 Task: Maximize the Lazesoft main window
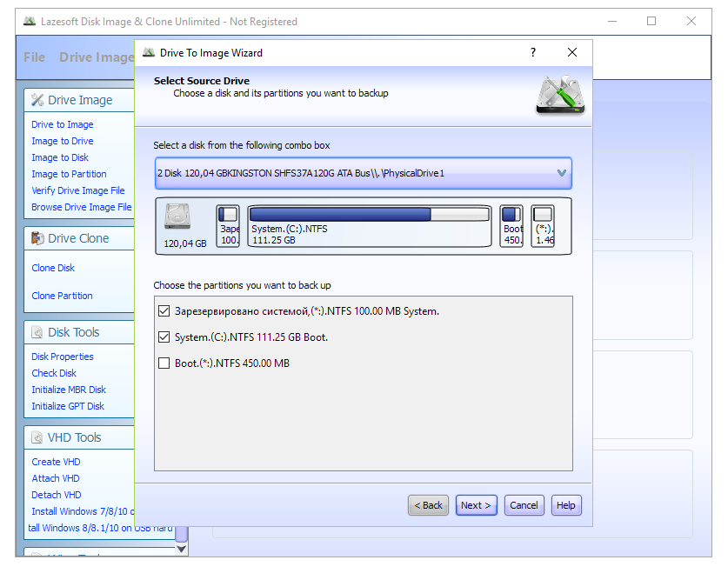tap(651, 22)
